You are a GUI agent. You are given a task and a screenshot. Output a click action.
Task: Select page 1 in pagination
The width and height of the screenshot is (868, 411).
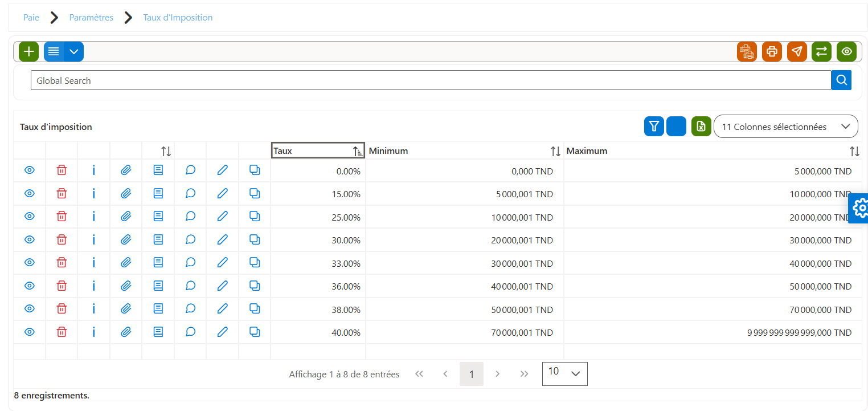click(x=472, y=374)
